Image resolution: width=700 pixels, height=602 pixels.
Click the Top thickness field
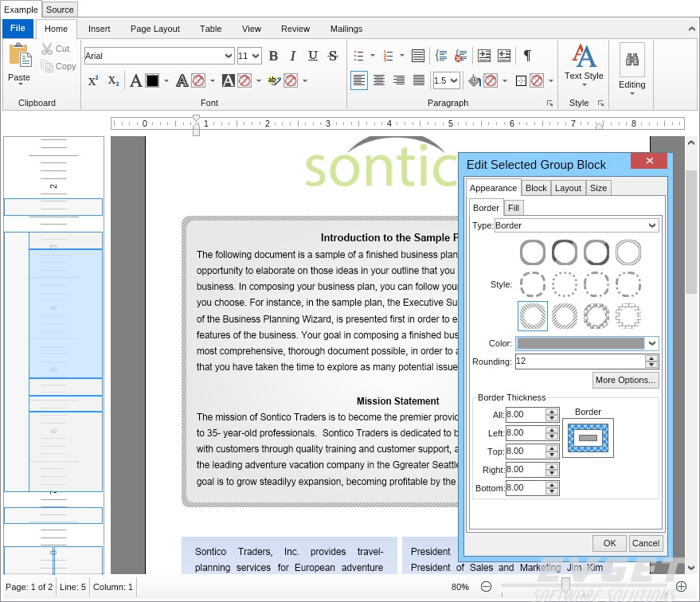(x=526, y=451)
